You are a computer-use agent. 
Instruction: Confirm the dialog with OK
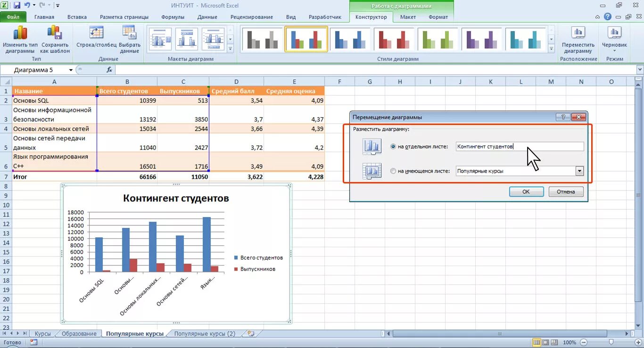point(526,192)
